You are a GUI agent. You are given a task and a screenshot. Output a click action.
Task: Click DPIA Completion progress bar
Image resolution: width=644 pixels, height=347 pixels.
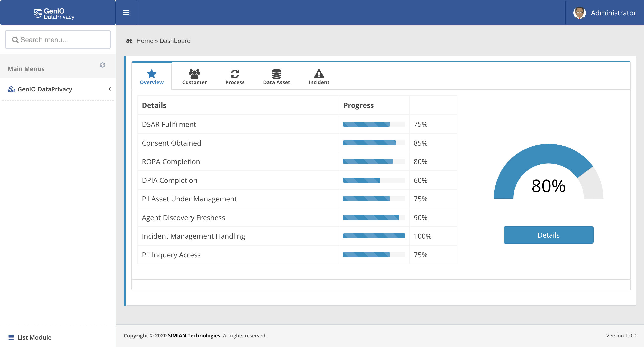pos(374,180)
